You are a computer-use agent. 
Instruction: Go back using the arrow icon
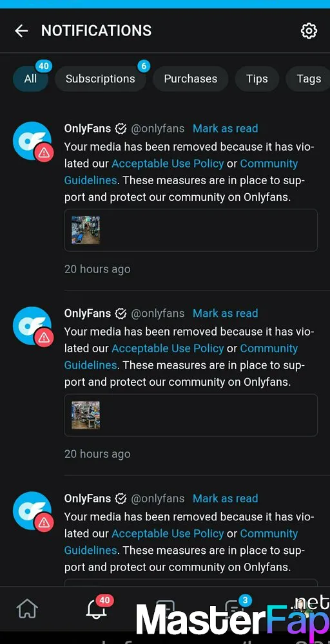click(21, 31)
